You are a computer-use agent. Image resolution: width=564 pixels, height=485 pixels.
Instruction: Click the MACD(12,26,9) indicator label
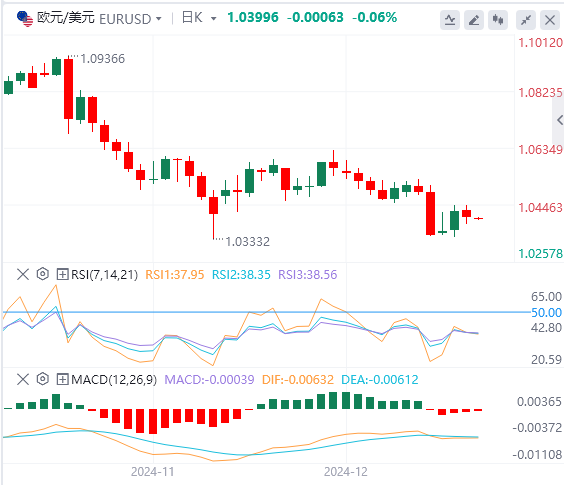[114, 380]
